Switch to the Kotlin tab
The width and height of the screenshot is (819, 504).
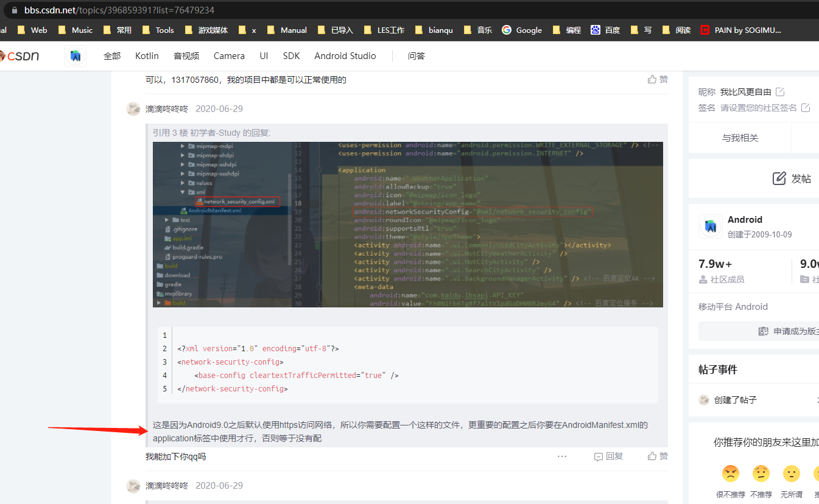(x=147, y=55)
